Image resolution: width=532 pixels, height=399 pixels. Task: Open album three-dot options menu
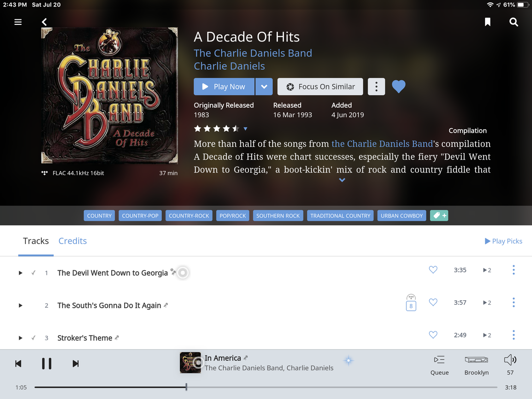point(376,86)
